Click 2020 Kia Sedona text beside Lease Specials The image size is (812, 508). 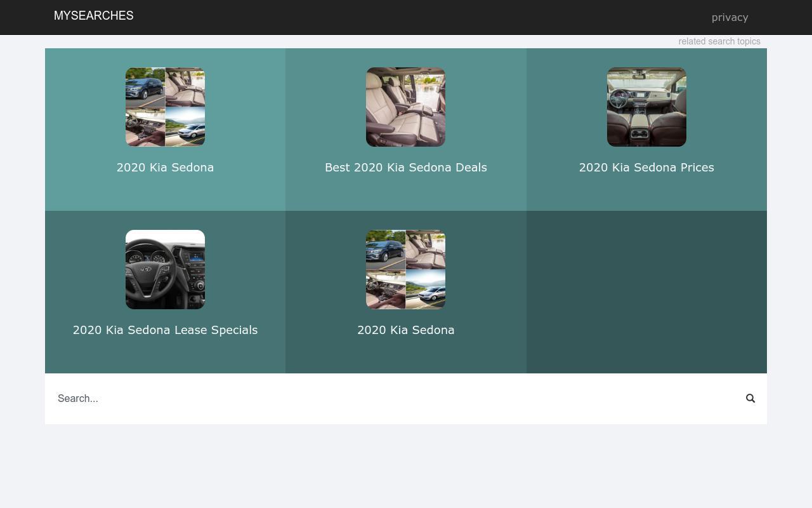pyautogui.click(x=405, y=330)
